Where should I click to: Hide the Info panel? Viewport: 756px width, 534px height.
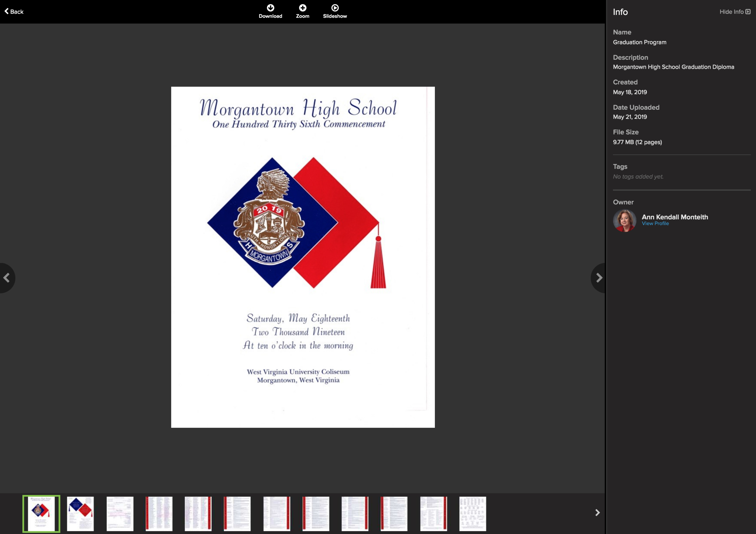point(735,12)
